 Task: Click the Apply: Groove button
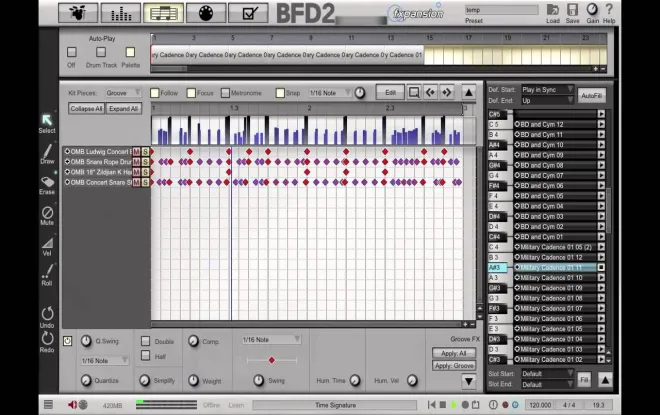[x=454, y=366]
